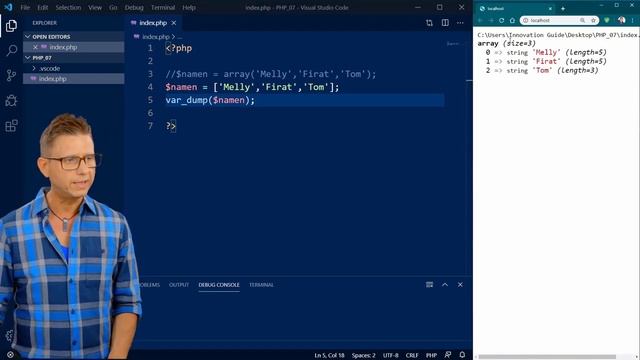Open the Help menu
The width and height of the screenshot is (640, 360).
coord(189,7)
